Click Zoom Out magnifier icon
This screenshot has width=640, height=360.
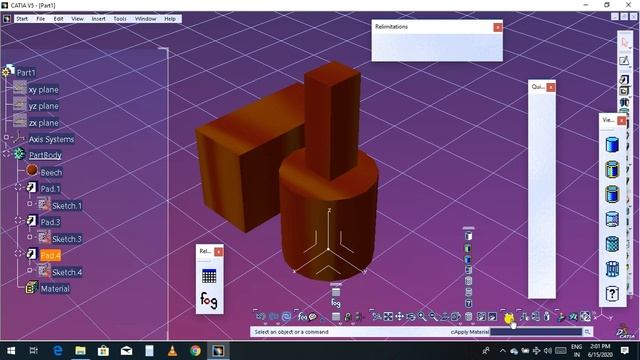[x=433, y=316]
